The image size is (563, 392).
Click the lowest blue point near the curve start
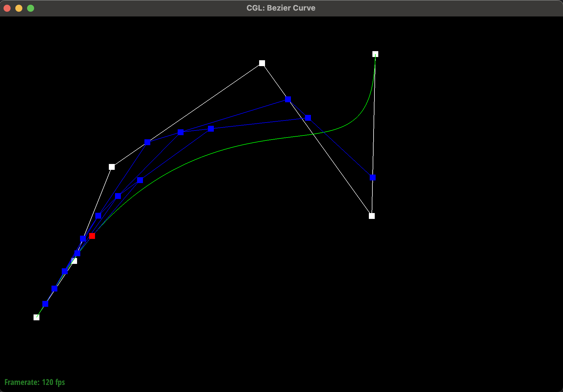click(45, 304)
